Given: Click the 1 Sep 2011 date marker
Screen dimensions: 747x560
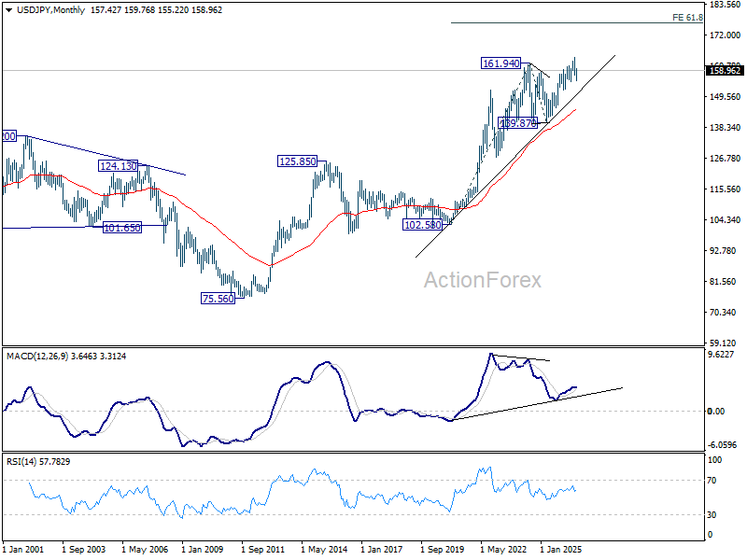Looking at the screenshot, I should point(263,549).
